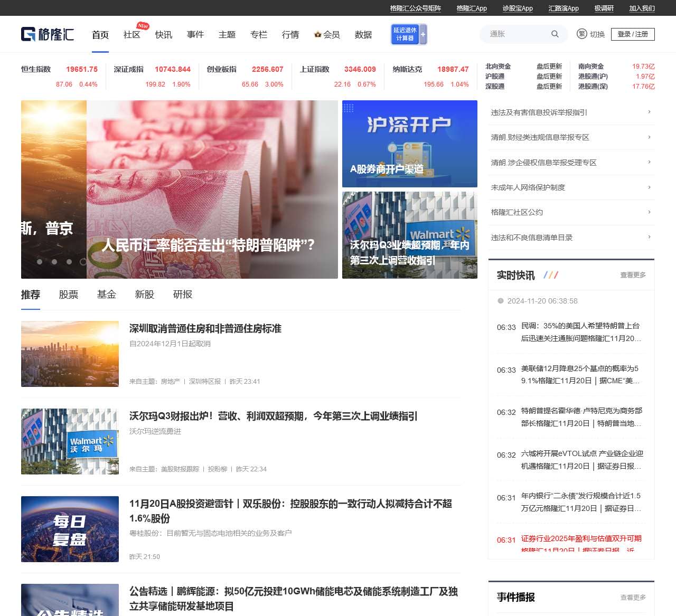676x616 pixels.
Task: Switch to the 基金 tab
Action: coord(107,295)
